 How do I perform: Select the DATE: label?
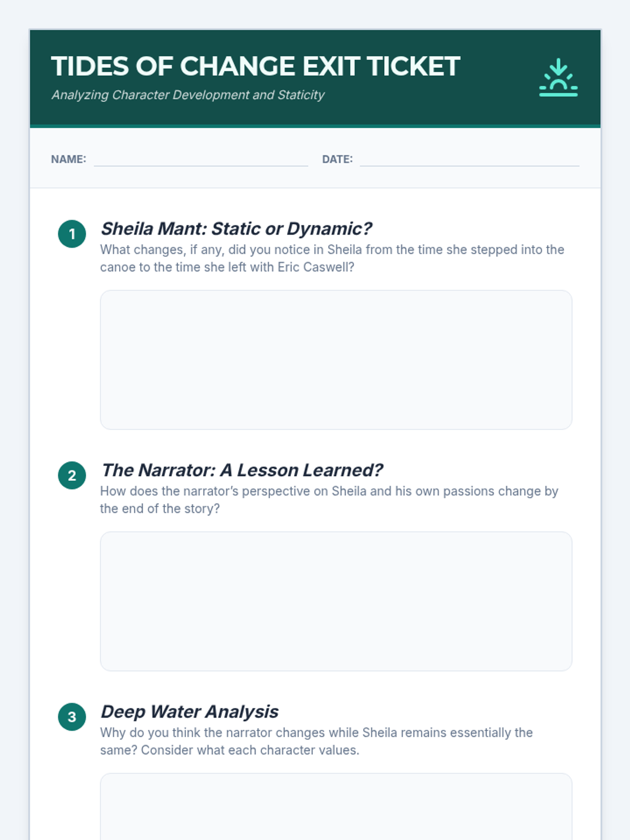337,160
